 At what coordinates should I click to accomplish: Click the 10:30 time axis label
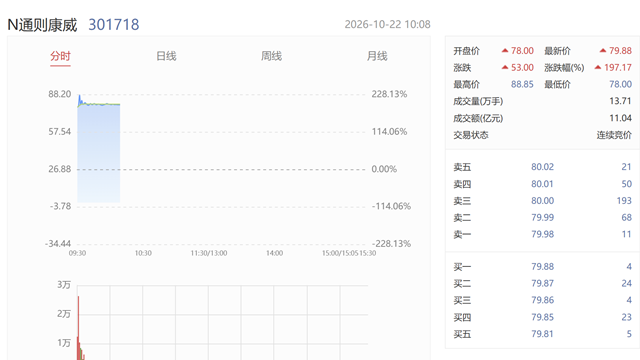143,253
